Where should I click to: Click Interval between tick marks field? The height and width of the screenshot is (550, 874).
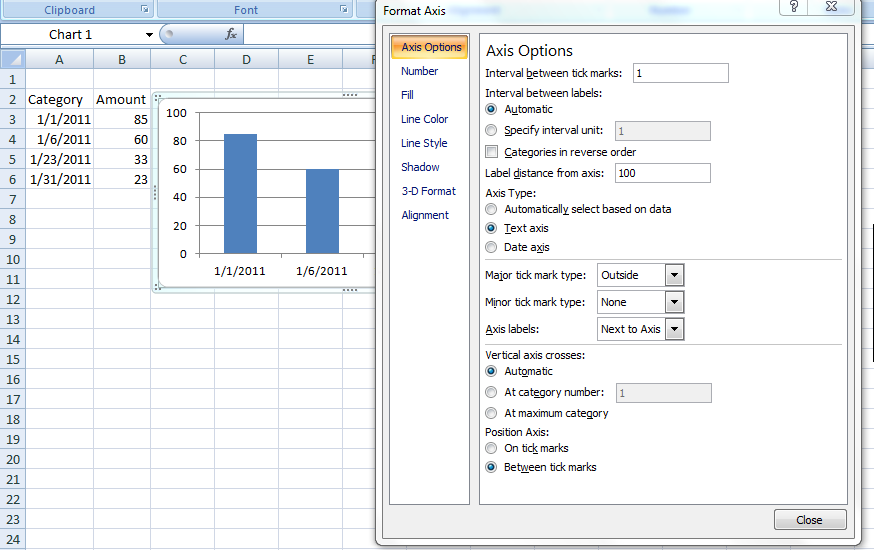tap(681, 73)
